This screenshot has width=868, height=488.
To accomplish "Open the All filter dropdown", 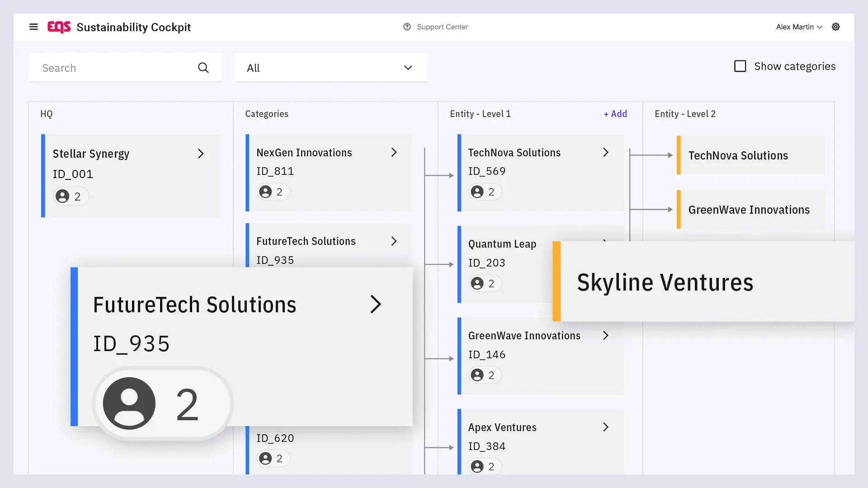I will point(330,68).
